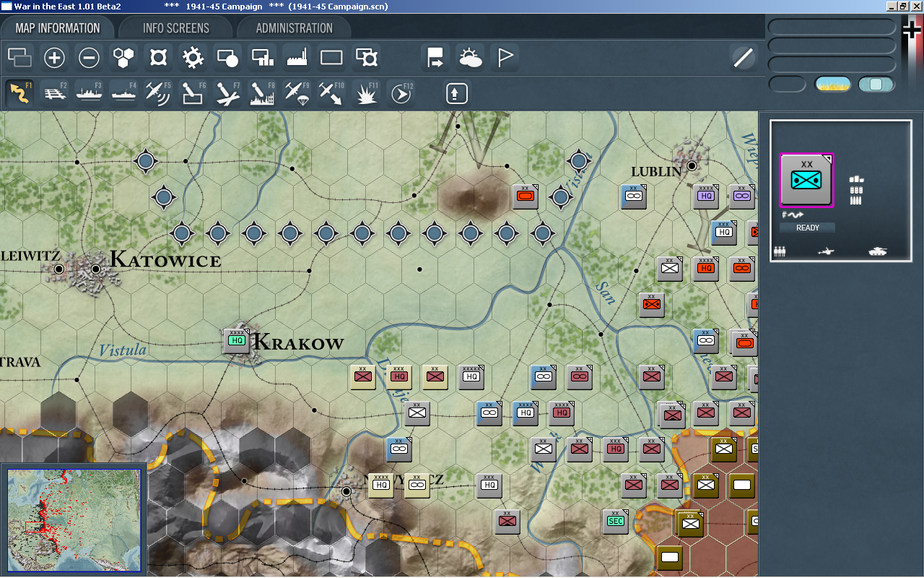Image resolution: width=924 pixels, height=578 pixels.
Task: Click the artillery gun icon in unit panel
Action: 827,251
